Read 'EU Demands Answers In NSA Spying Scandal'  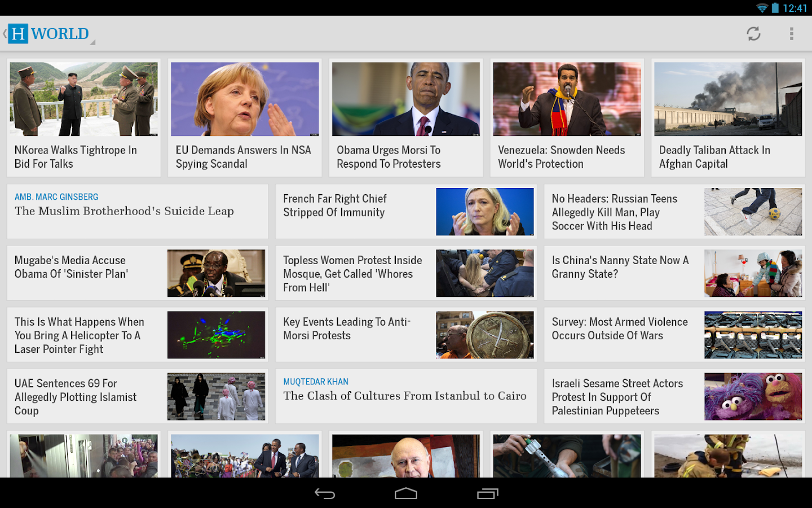244,157
